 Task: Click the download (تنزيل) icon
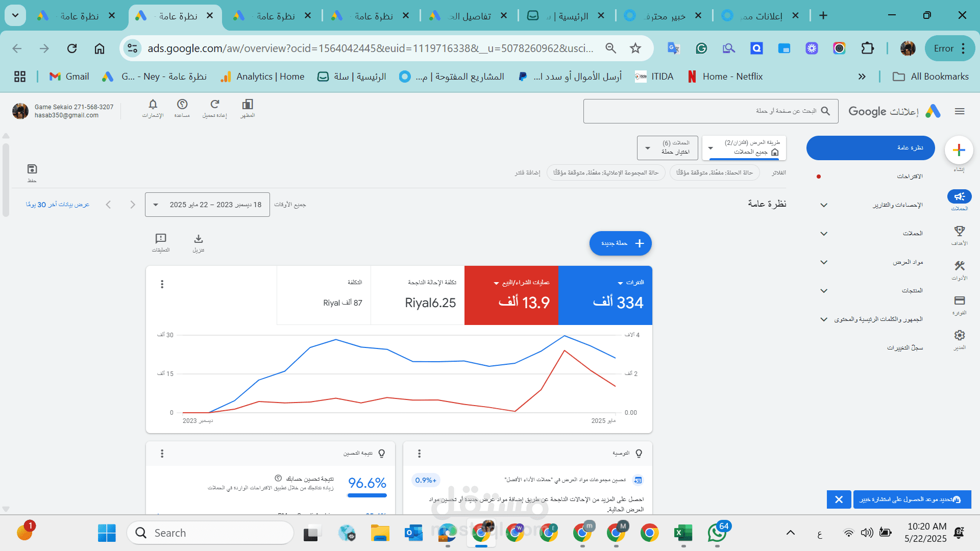199,239
